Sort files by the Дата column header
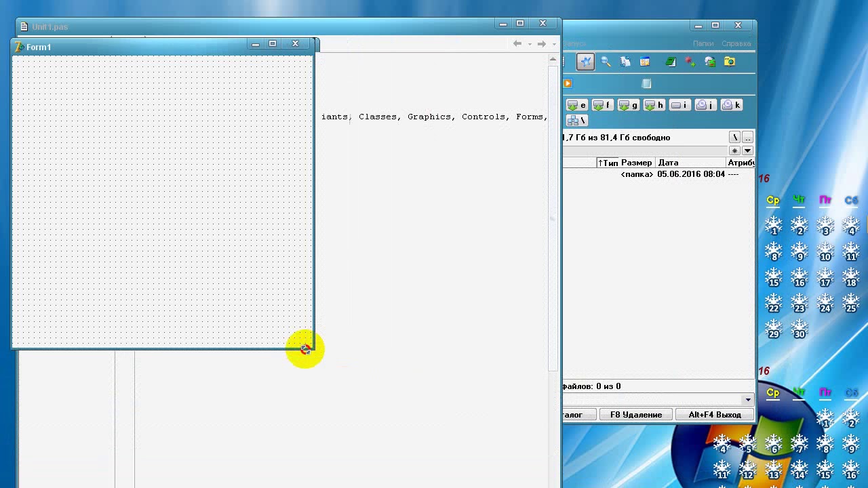This screenshot has width=868, height=488. pyautogui.click(x=690, y=163)
